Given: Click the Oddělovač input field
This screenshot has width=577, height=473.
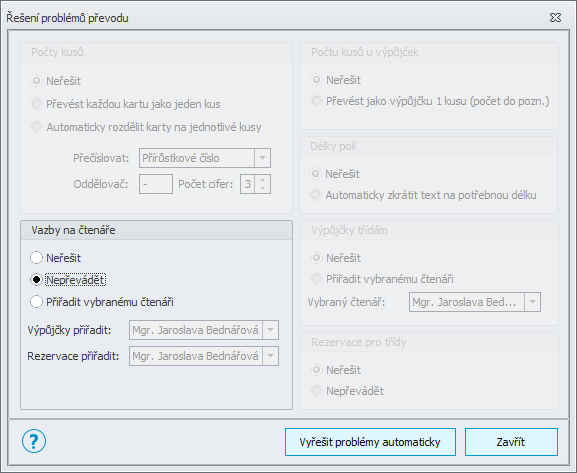Looking at the screenshot, I should click(x=156, y=184).
